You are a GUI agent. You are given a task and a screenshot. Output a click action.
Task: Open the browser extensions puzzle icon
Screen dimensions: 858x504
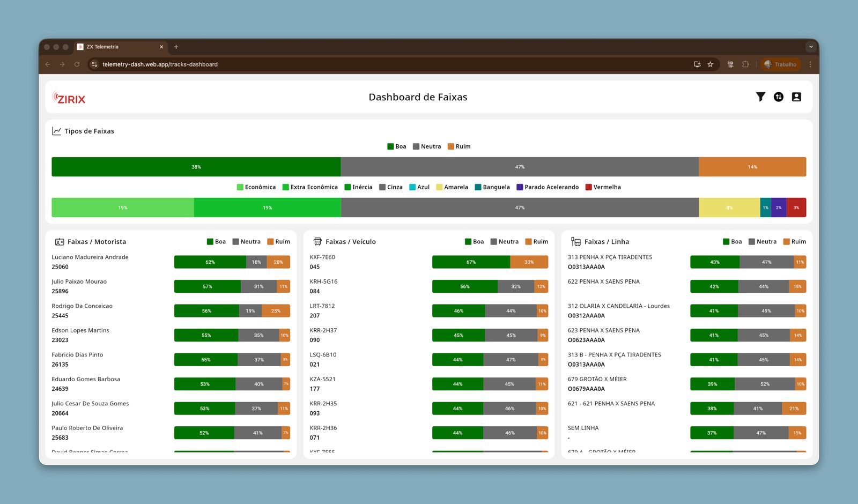coord(745,64)
